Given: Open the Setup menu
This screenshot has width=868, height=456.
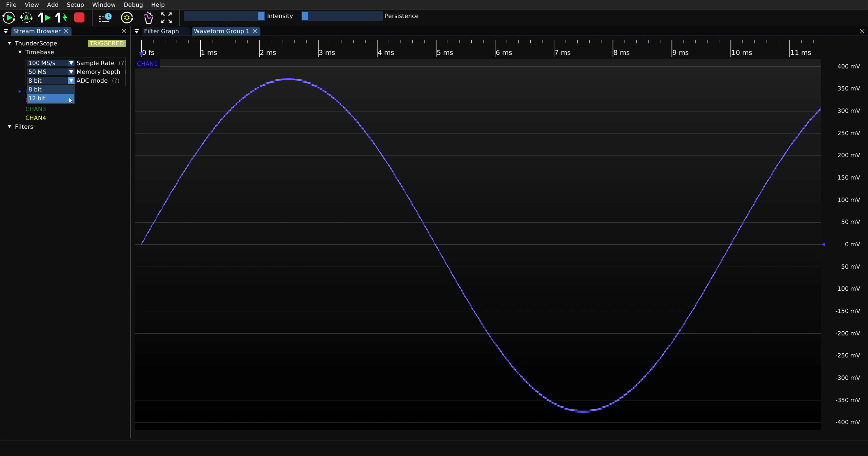Looking at the screenshot, I should click(x=75, y=5).
